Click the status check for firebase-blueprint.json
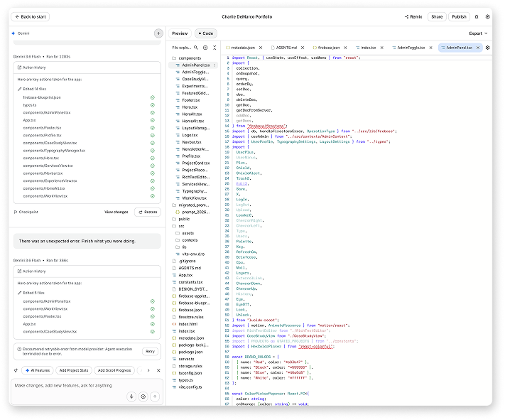 153,97
